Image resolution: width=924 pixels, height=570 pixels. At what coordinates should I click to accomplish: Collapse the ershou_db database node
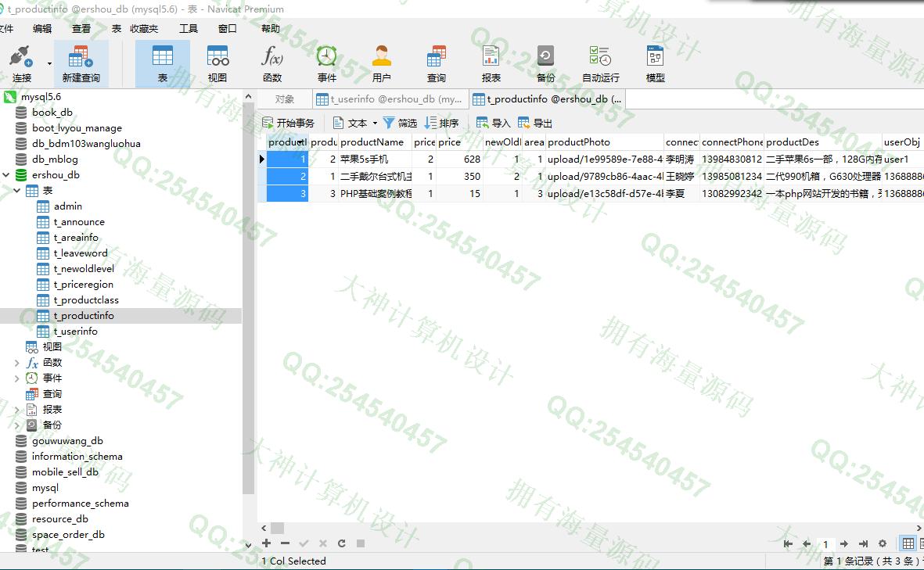click(x=6, y=175)
